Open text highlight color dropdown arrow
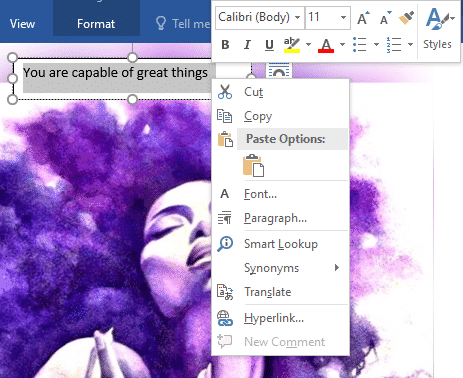The image size is (463, 378). coord(308,44)
